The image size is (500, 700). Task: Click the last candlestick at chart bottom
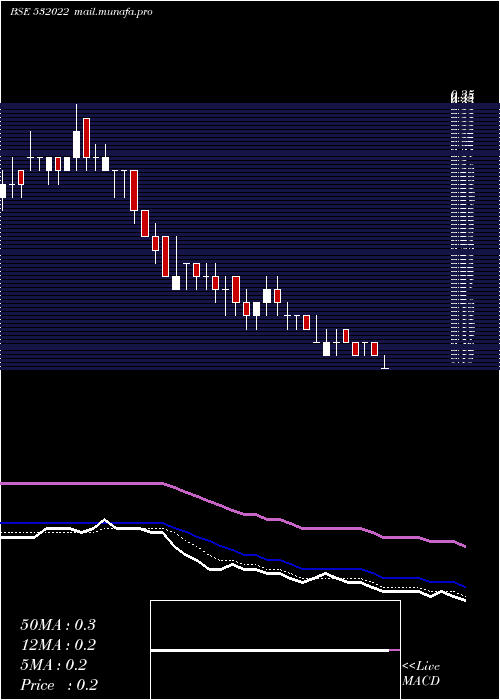click(x=384, y=362)
